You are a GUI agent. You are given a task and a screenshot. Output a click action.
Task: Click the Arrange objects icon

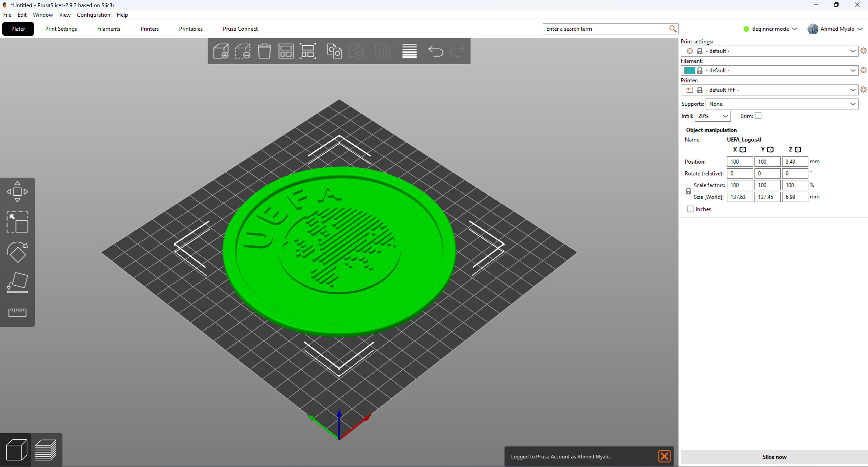(x=286, y=51)
